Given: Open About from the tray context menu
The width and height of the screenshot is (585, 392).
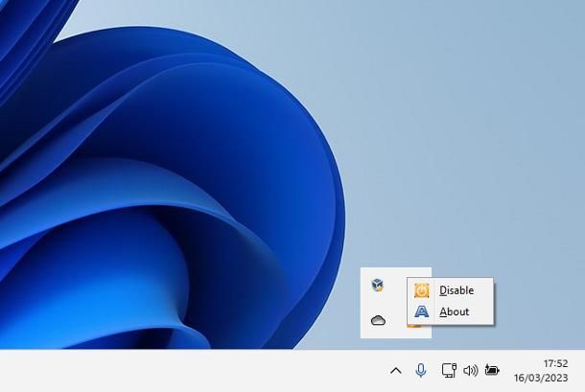Looking at the screenshot, I should 451,311.
